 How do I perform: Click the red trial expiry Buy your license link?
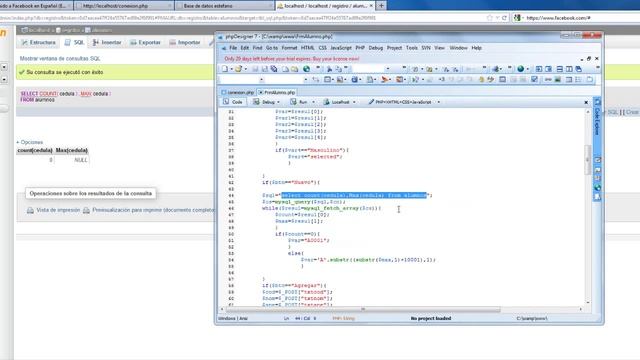(x=292, y=59)
